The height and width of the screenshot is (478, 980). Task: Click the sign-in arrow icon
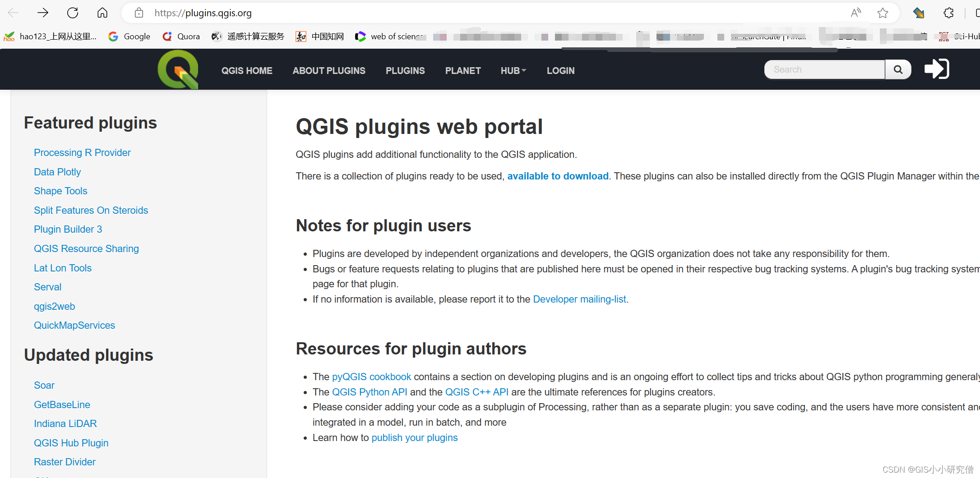[x=937, y=69]
